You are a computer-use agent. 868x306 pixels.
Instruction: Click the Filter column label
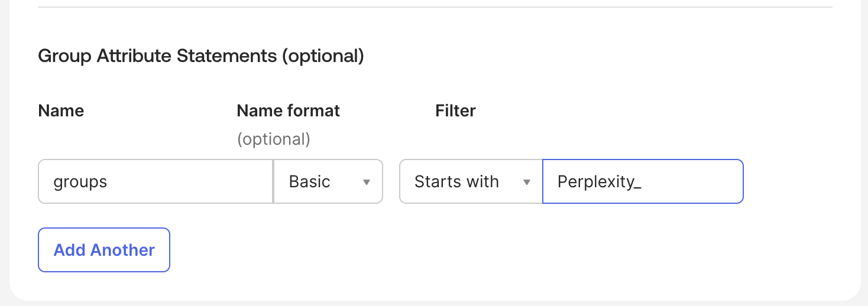click(456, 110)
